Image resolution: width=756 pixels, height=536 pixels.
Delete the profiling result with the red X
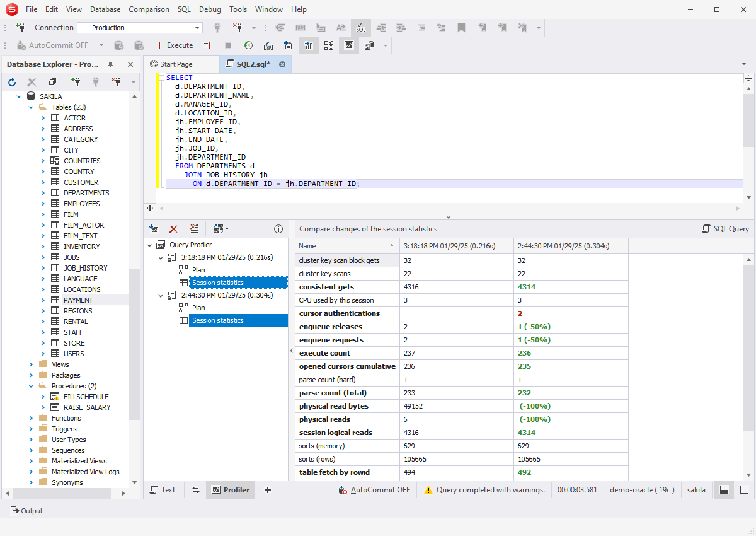pos(174,229)
